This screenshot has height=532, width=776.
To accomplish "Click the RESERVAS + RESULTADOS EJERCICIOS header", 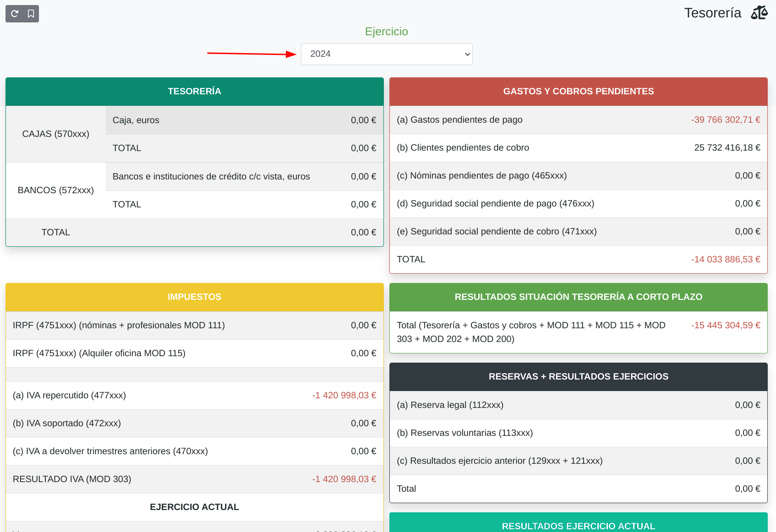I will coord(579,377).
